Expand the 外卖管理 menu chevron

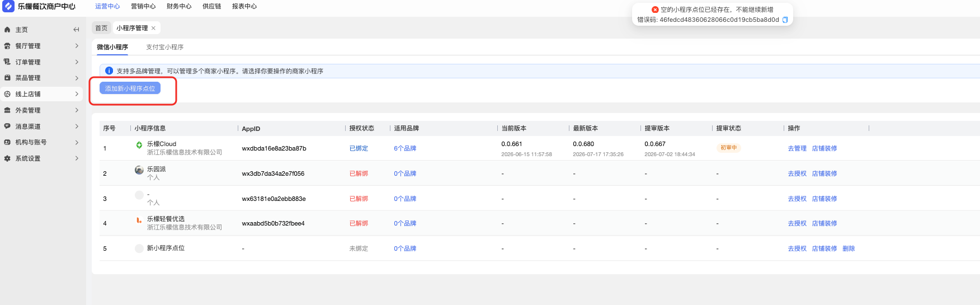tap(77, 110)
